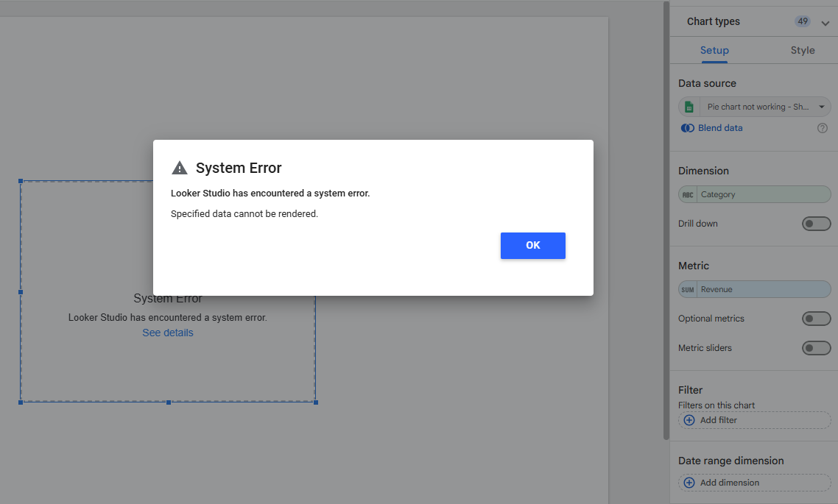
Task: Click the Blend data icon
Action: point(688,127)
